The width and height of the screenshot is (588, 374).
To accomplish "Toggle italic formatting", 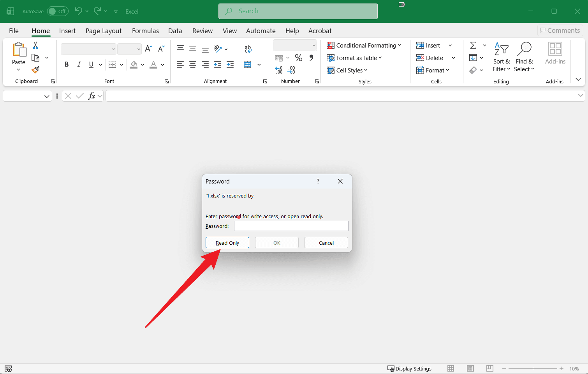I will coord(79,65).
